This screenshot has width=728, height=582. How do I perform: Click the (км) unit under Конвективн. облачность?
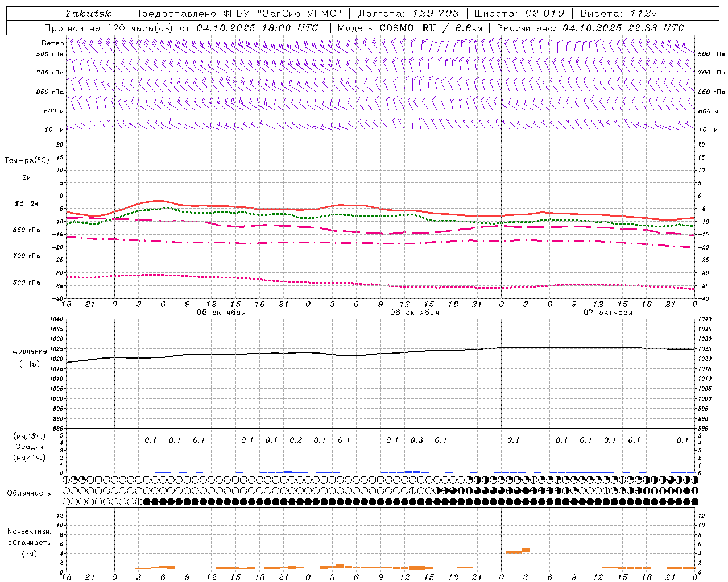[29, 554]
